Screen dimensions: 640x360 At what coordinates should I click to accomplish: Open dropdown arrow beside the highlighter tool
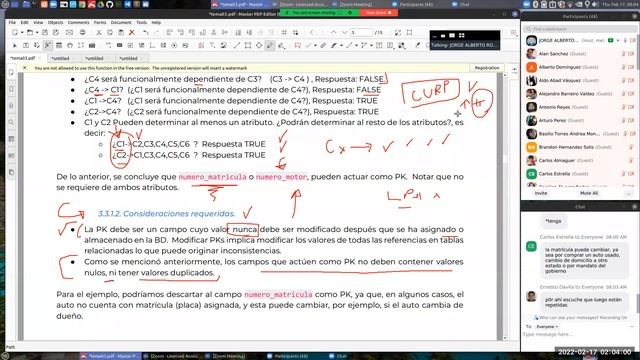341,45
